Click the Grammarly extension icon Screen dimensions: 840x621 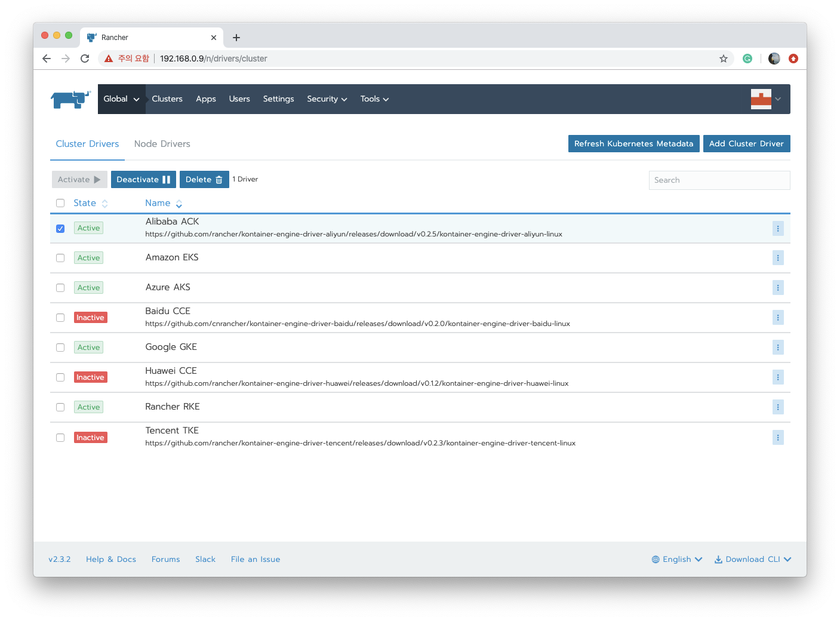747,59
